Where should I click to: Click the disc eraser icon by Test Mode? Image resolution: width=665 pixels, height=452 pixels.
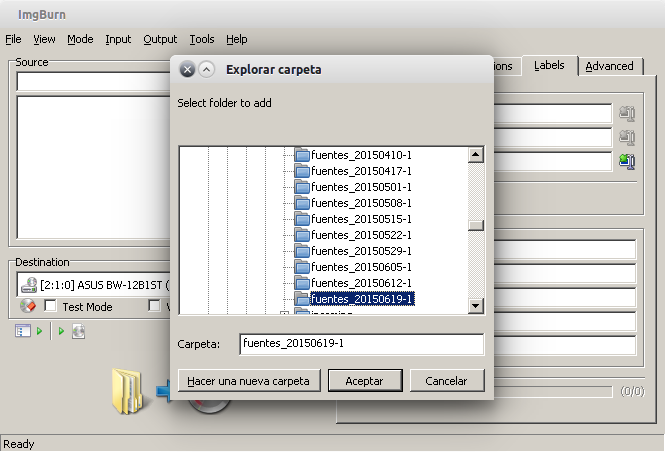click(28, 306)
